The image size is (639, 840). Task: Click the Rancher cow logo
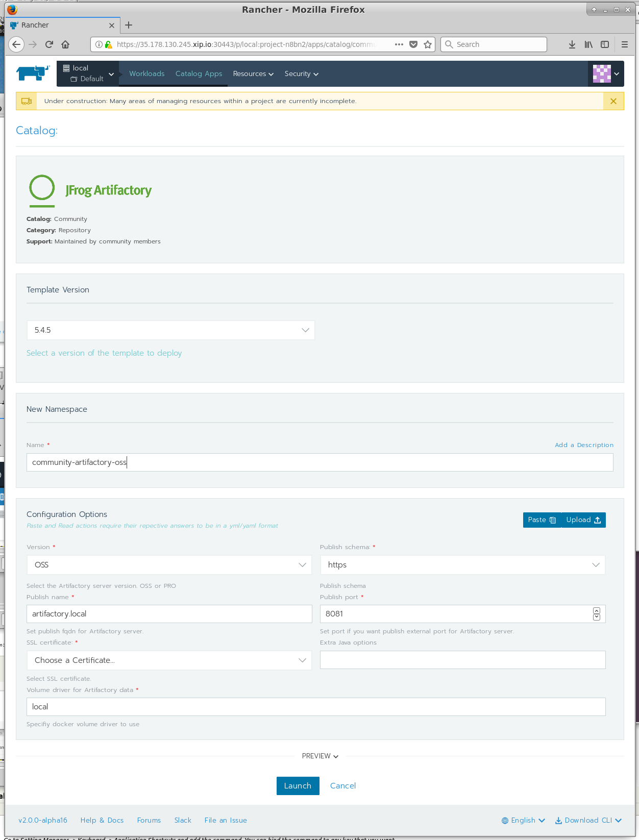click(x=33, y=73)
